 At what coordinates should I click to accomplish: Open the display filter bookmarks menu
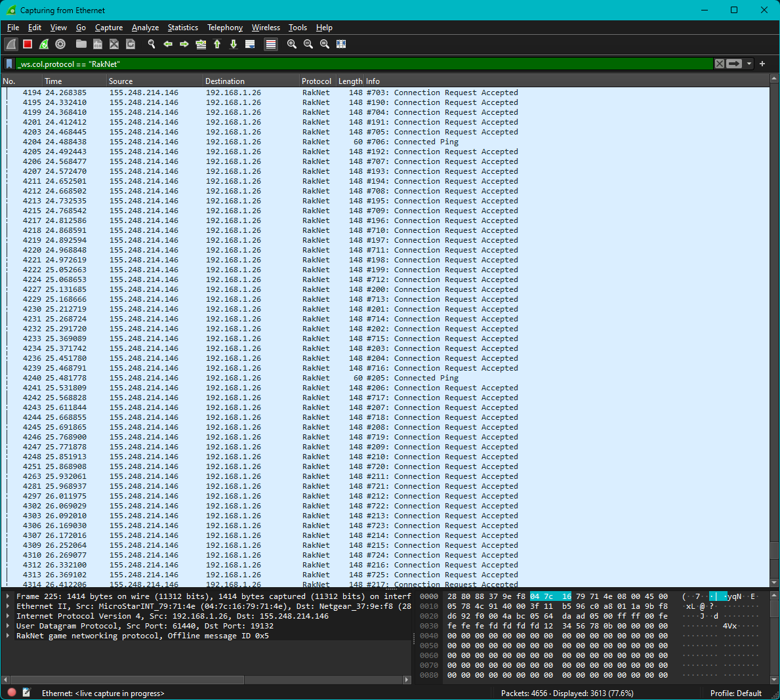click(8, 64)
